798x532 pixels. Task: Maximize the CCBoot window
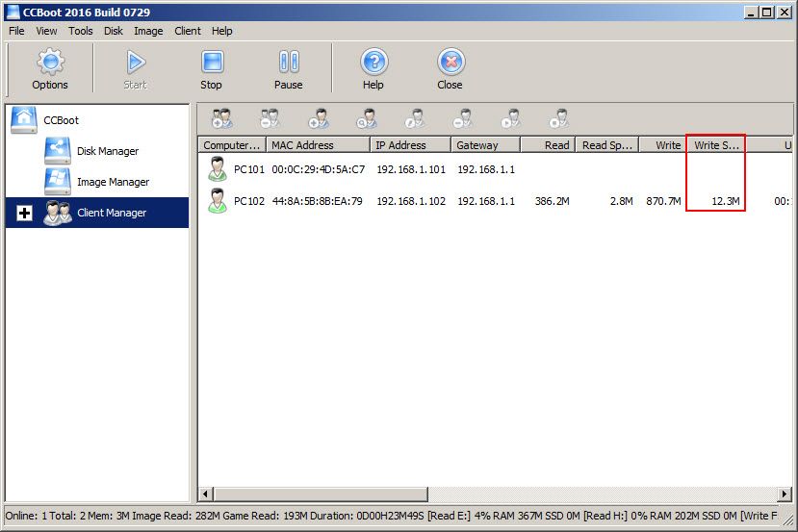(767, 12)
